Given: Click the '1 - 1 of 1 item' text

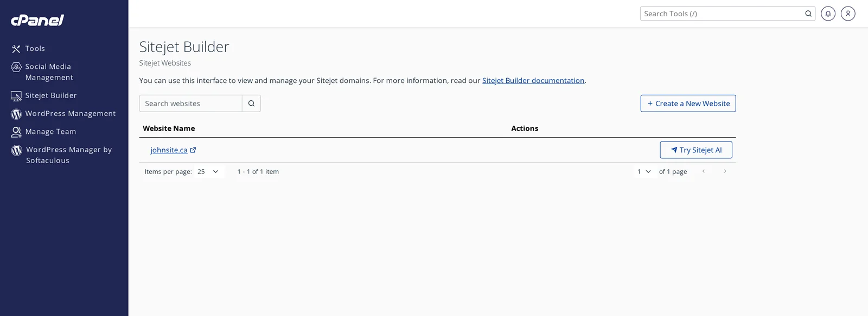Looking at the screenshot, I should [x=258, y=172].
